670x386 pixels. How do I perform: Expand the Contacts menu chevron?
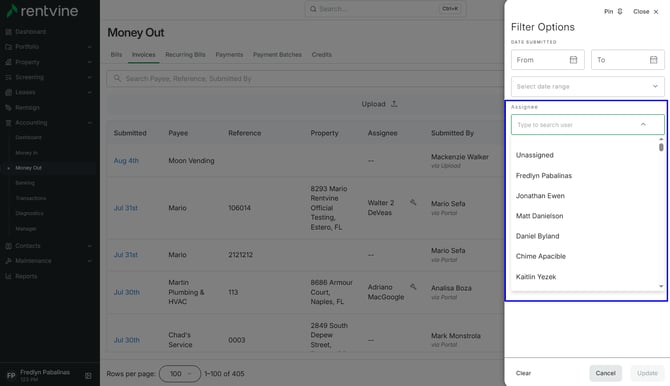[90, 246]
